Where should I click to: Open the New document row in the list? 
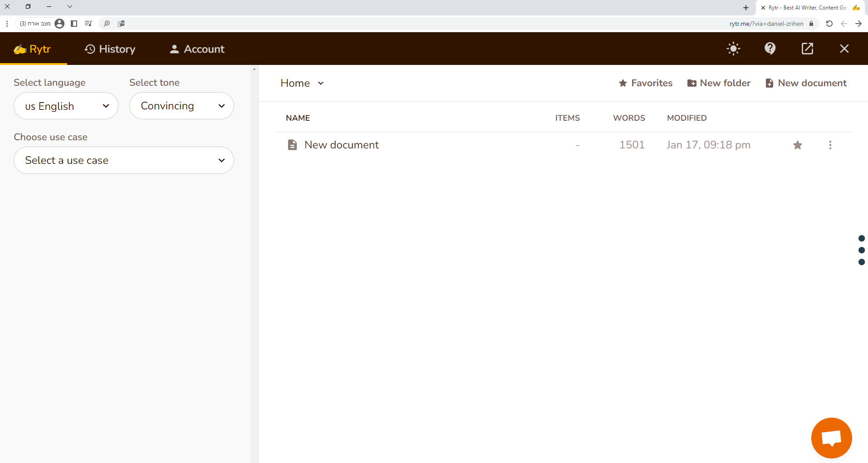[564, 145]
